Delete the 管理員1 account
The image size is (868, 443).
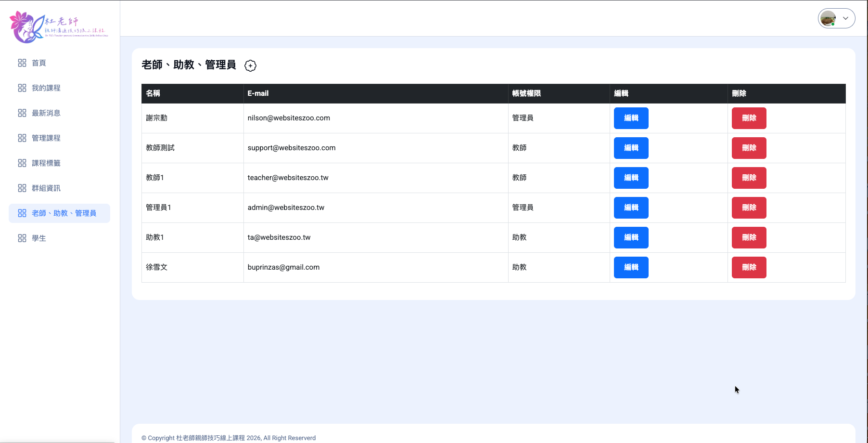(x=749, y=208)
